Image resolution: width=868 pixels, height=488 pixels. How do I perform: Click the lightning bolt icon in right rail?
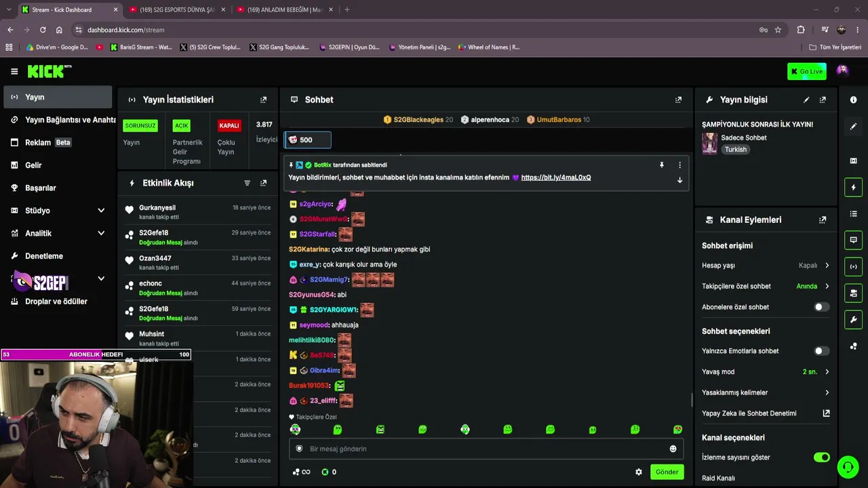[x=853, y=187]
